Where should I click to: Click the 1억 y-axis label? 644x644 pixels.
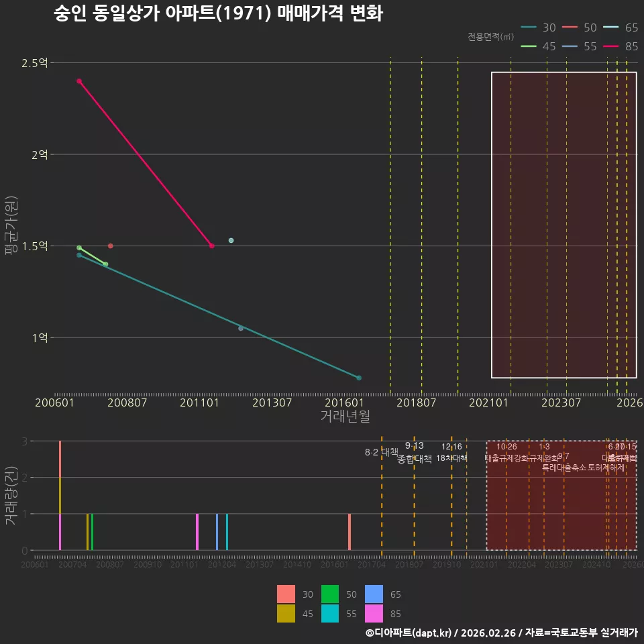40,337
